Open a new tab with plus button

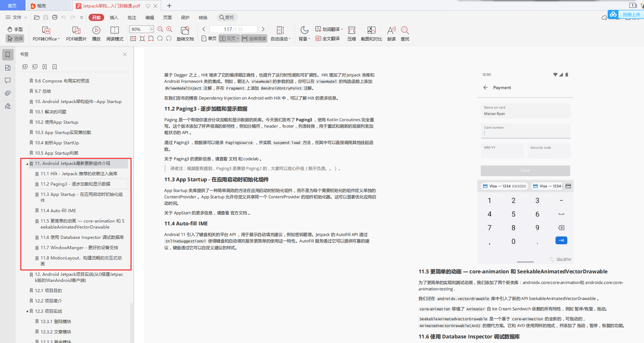click(169, 6)
